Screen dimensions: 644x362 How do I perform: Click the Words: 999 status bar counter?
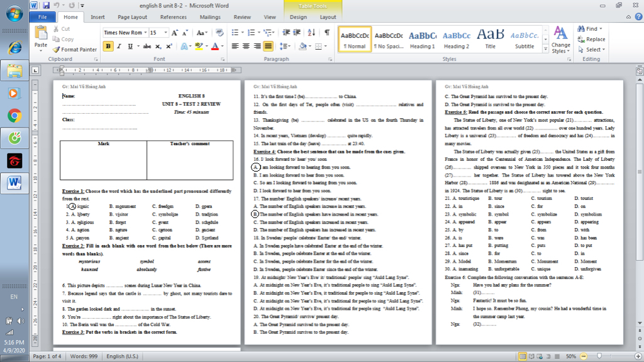[84, 356]
